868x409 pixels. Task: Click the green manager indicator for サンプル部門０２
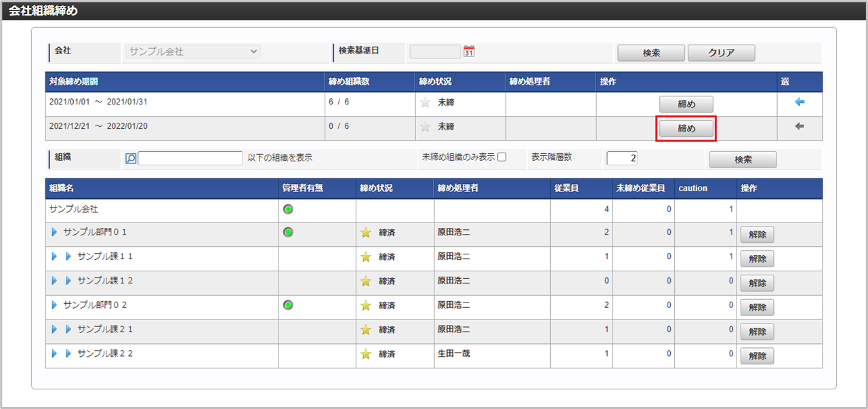(289, 305)
